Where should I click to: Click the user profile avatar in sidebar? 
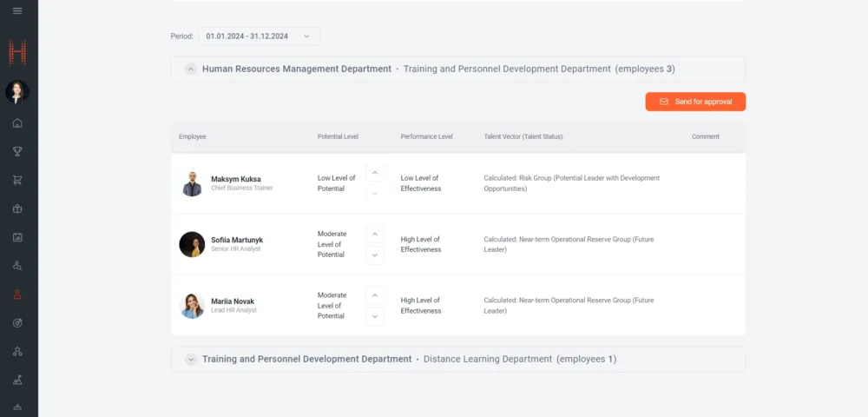(x=17, y=92)
